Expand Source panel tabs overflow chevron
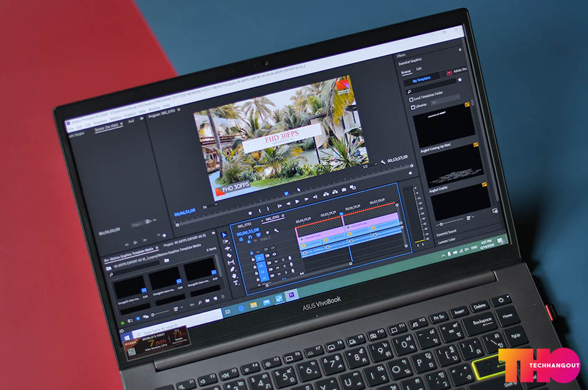588x390 pixels. coord(142,119)
